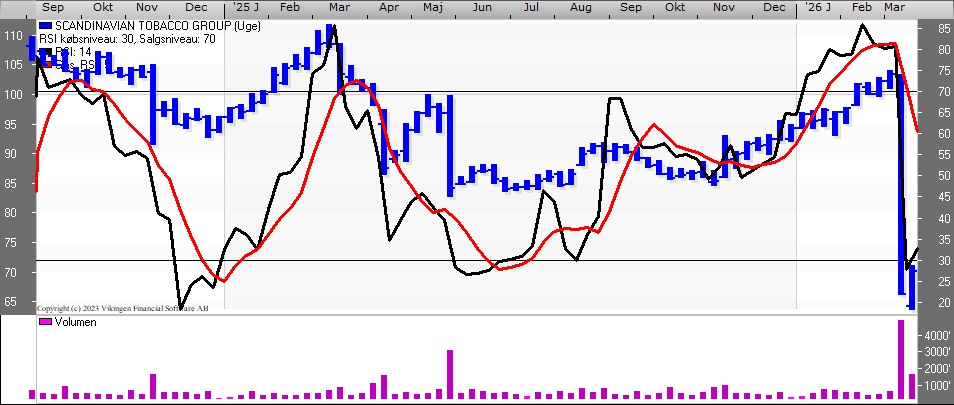The image size is (954, 405).
Task: Click the magenta Volumen legend swatch
Action: click(46, 322)
